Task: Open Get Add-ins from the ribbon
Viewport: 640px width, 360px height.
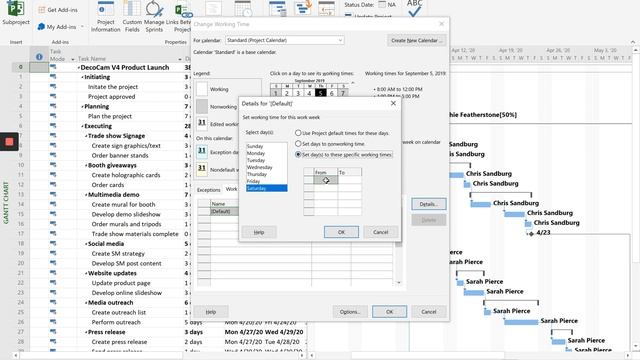Action: tap(58, 10)
